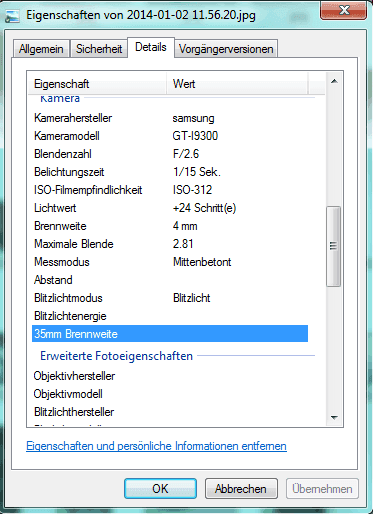Click the Erweiterte Fotoeigenschaften group header
The height and width of the screenshot is (514, 373).
[x=116, y=356]
